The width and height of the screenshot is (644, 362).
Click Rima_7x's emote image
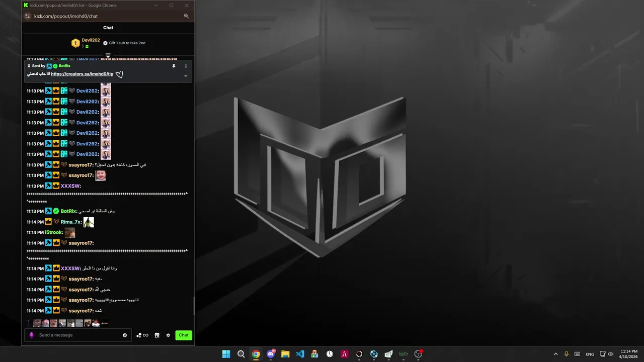[89, 222]
